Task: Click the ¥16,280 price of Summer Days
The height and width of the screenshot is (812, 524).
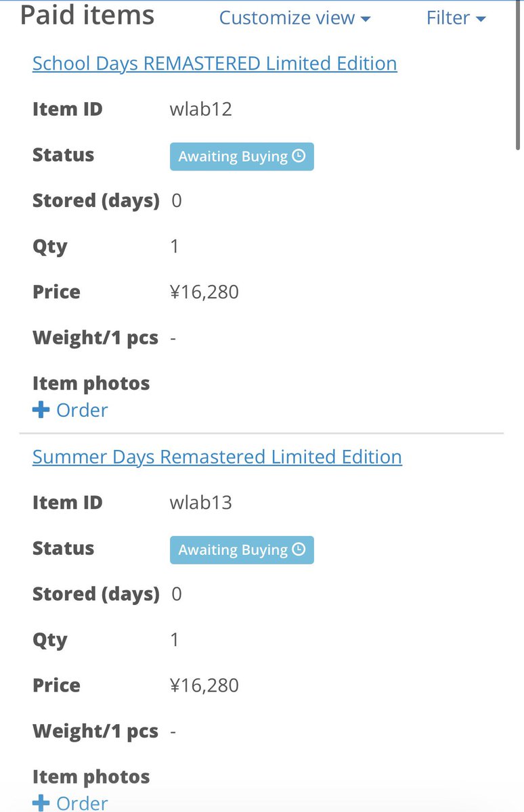Action: pos(204,685)
